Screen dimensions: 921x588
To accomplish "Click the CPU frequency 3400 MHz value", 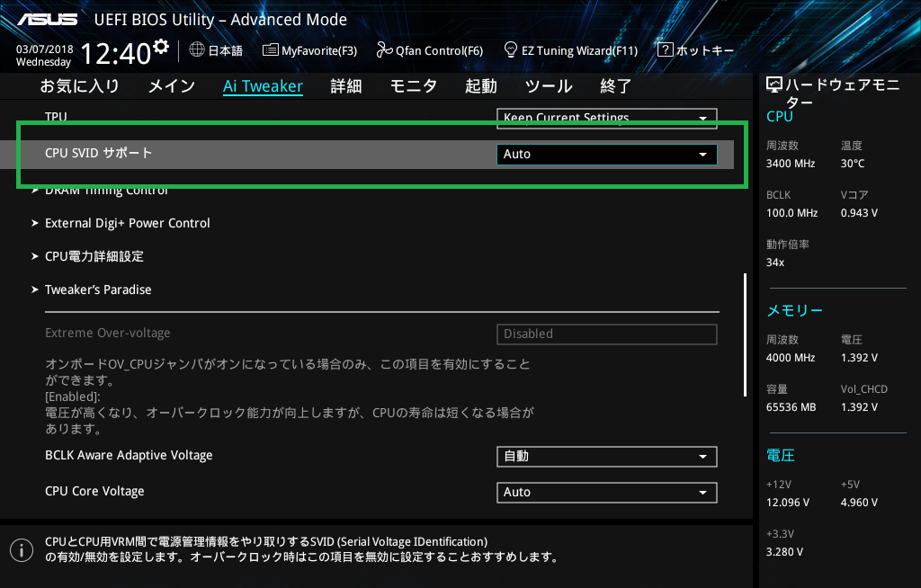I will coord(791,164).
